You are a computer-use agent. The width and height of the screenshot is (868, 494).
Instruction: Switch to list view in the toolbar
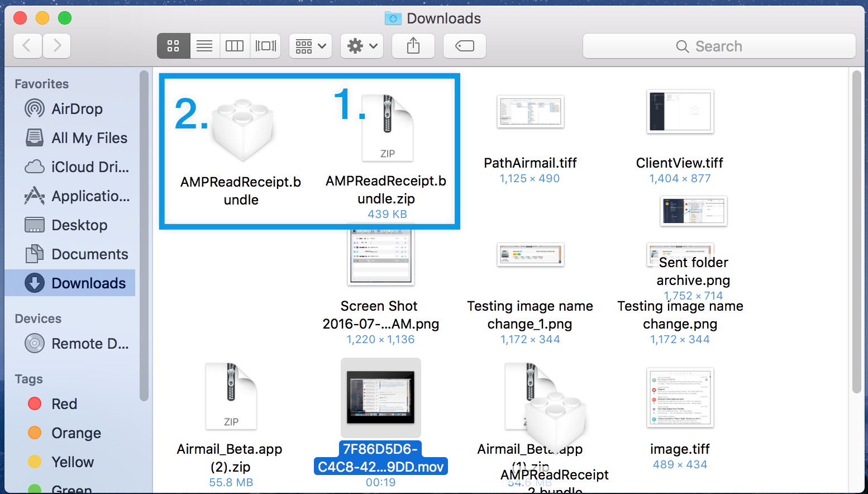204,46
